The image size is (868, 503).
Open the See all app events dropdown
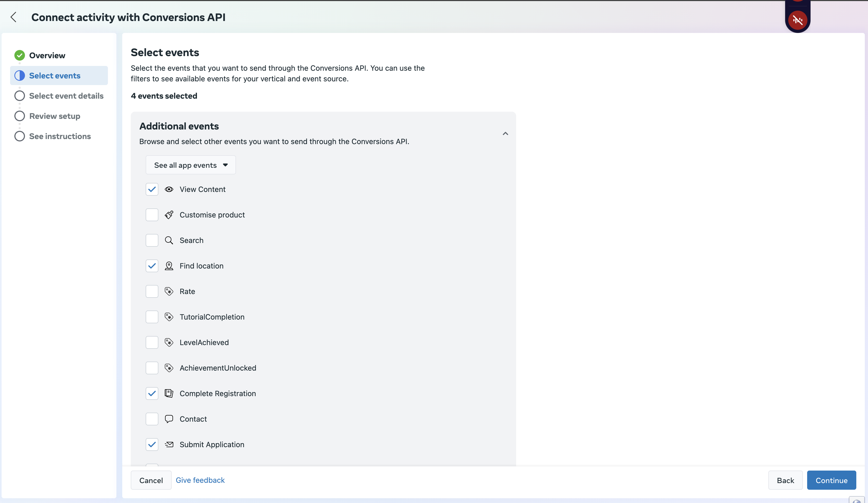[191, 165]
